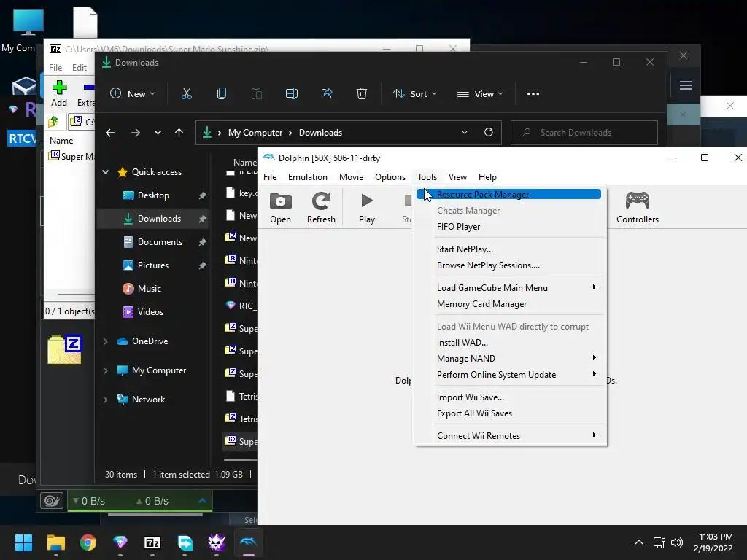
Task: Click the New button in Downloads Explorer
Action: coord(133,94)
